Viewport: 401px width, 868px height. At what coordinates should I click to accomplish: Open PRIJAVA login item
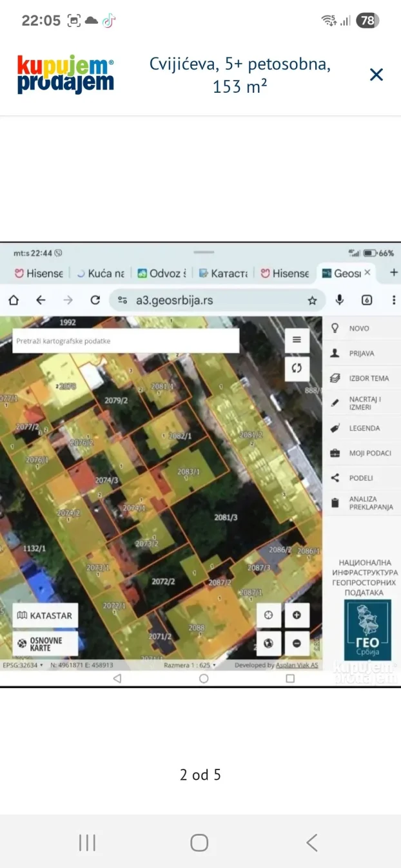[x=362, y=353]
